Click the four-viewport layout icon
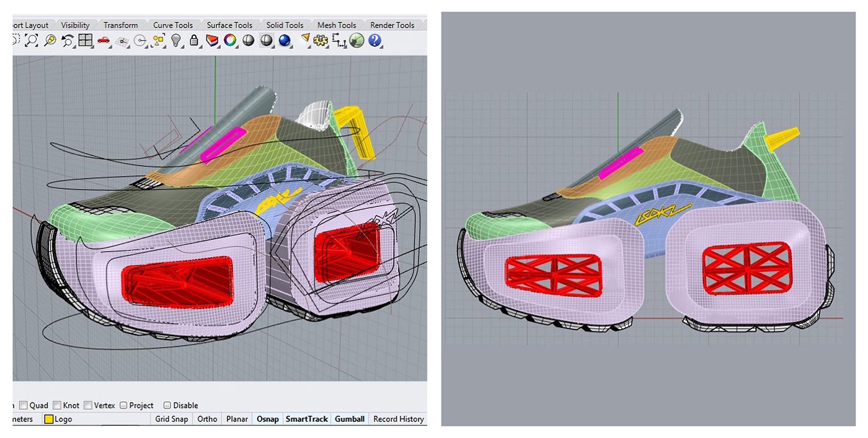The image size is (868, 438). coord(87,40)
